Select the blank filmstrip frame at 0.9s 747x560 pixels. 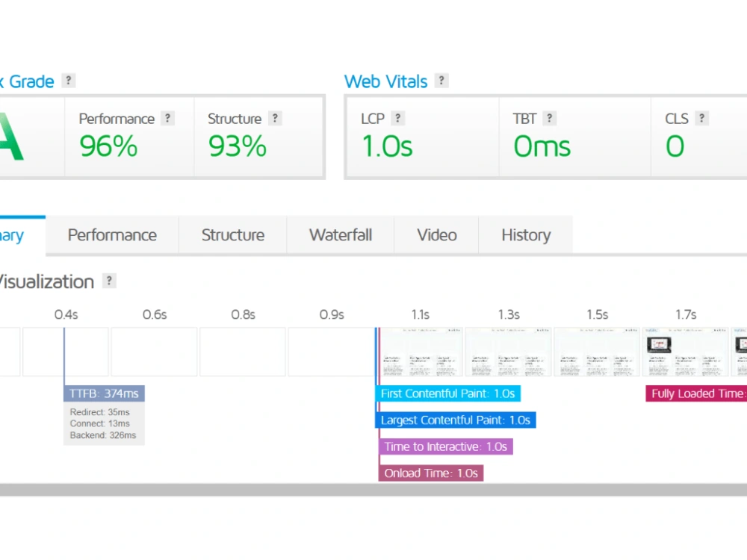(331, 352)
